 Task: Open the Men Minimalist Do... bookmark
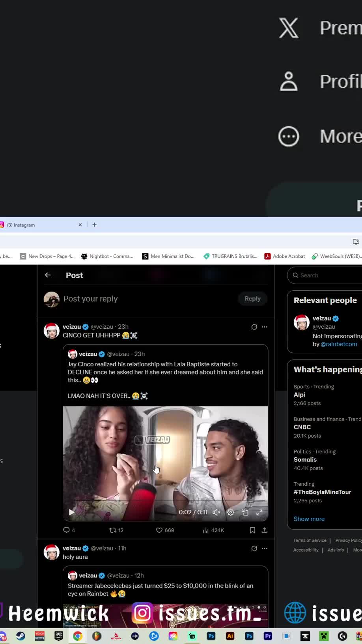pos(168,256)
